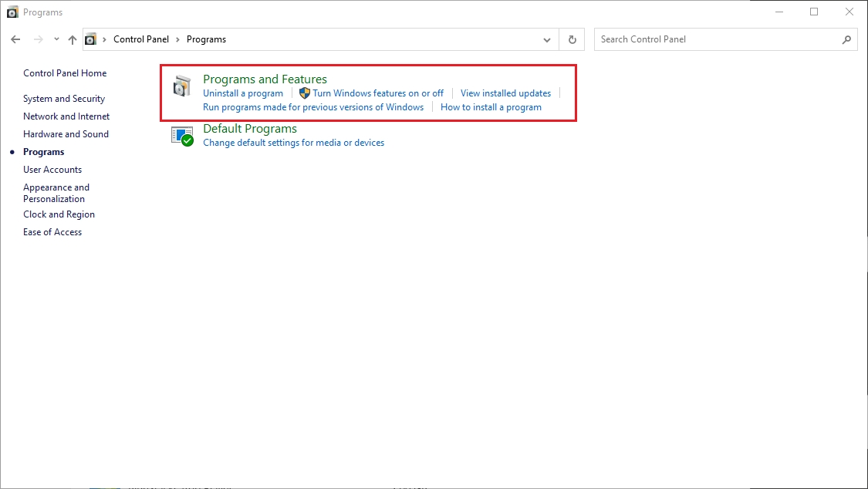Click the Control Panel icon in address bar

point(91,39)
